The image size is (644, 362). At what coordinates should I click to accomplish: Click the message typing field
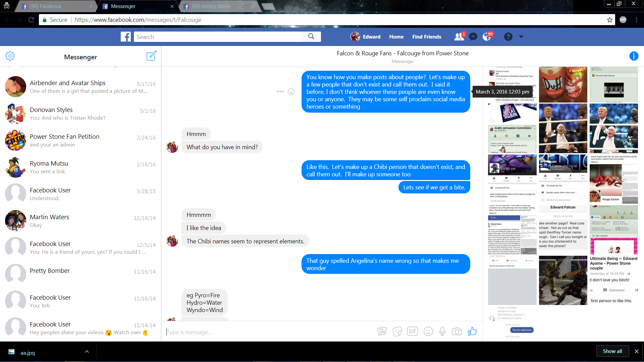point(268,332)
